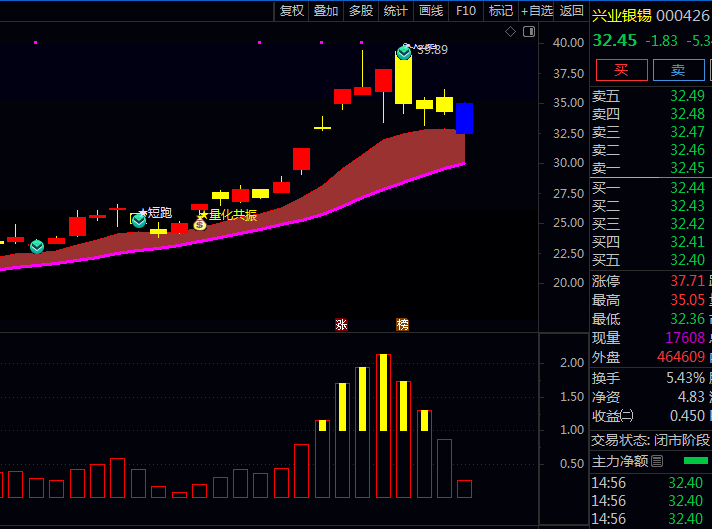Click the 卖一 price 32.45
This screenshot has height=529, width=712.
687,168
